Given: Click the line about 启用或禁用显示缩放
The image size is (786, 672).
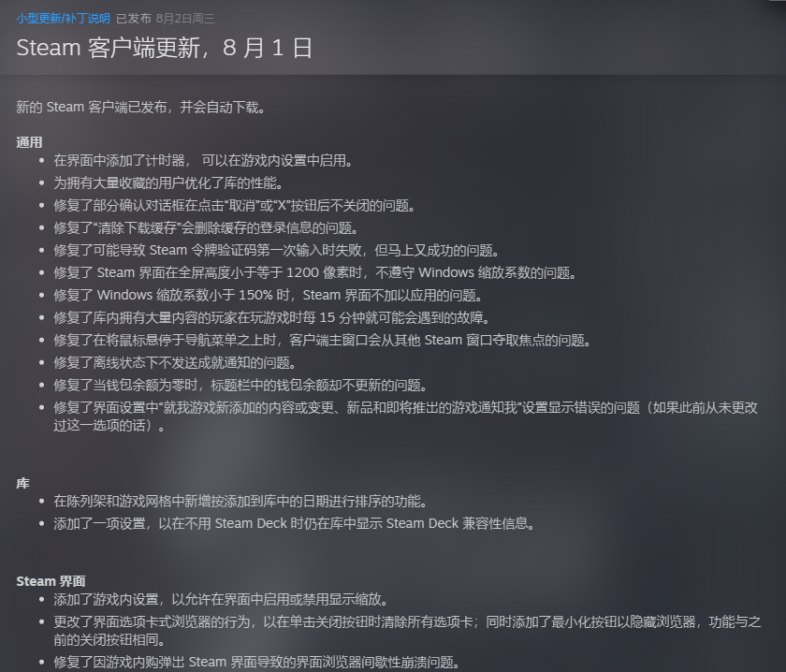Looking at the screenshot, I should [x=221, y=599].
